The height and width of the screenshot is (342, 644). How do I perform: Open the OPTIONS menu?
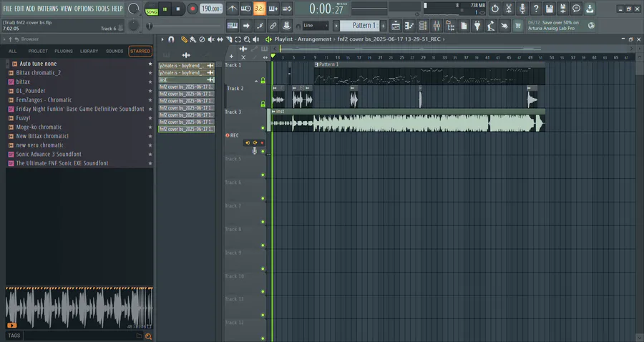pyautogui.click(x=84, y=8)
